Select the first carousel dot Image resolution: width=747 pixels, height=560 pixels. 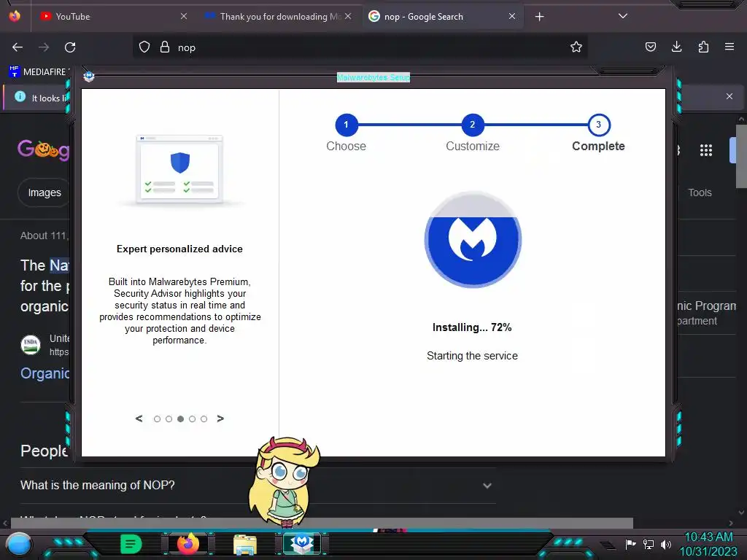pyautogui.click(x=158, y=419)
